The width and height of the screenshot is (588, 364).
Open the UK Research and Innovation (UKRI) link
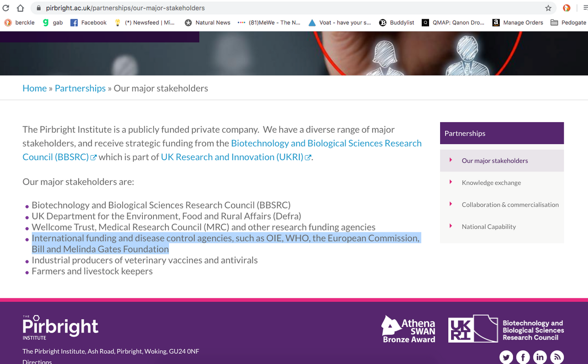pos(236,157)
